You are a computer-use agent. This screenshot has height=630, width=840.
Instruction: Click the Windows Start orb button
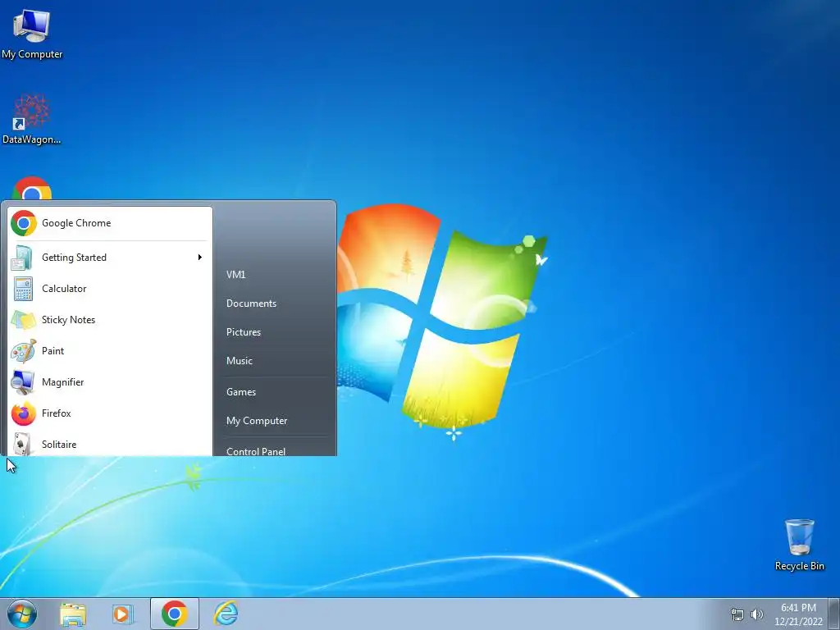[22, 614]
